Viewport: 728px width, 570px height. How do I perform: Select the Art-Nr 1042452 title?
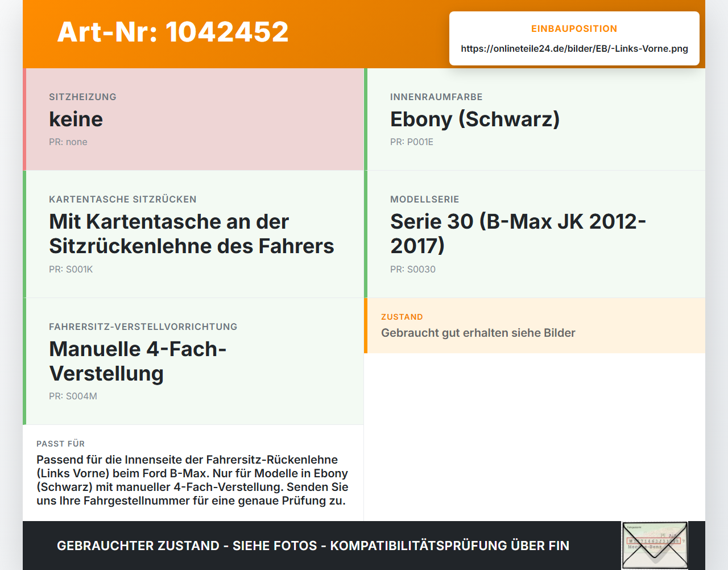click(173, 32)
